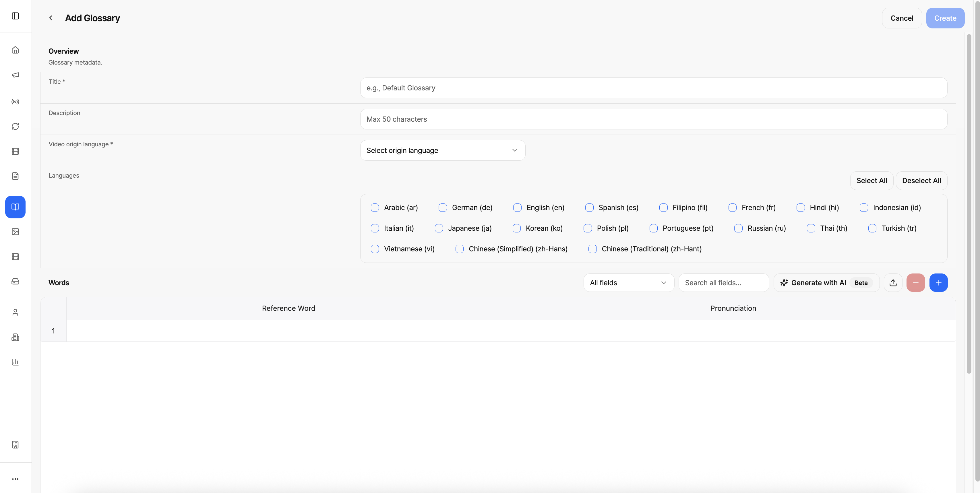This screenshot has height=493, width=980.
Task: Open the storage drive icon in sidebar
Action: point(15,282)
